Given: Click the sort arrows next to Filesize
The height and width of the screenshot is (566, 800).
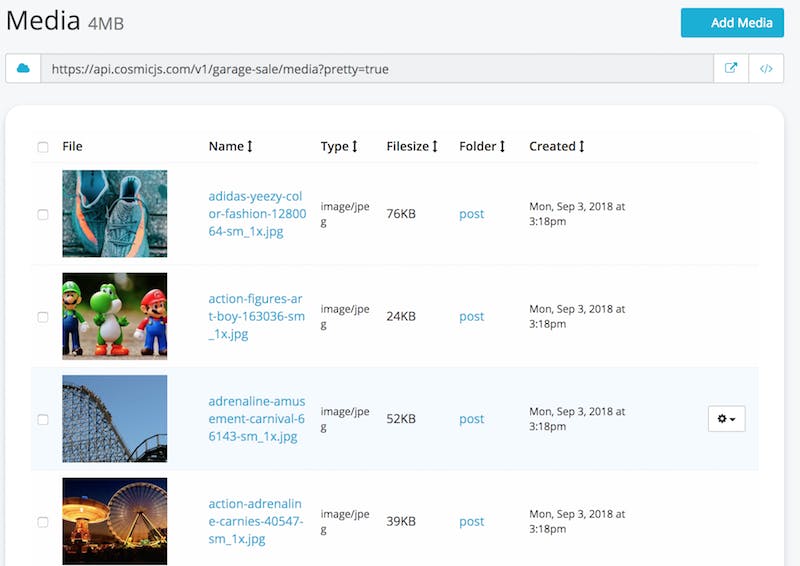Looking at the screenshot, I should point(436,146).
